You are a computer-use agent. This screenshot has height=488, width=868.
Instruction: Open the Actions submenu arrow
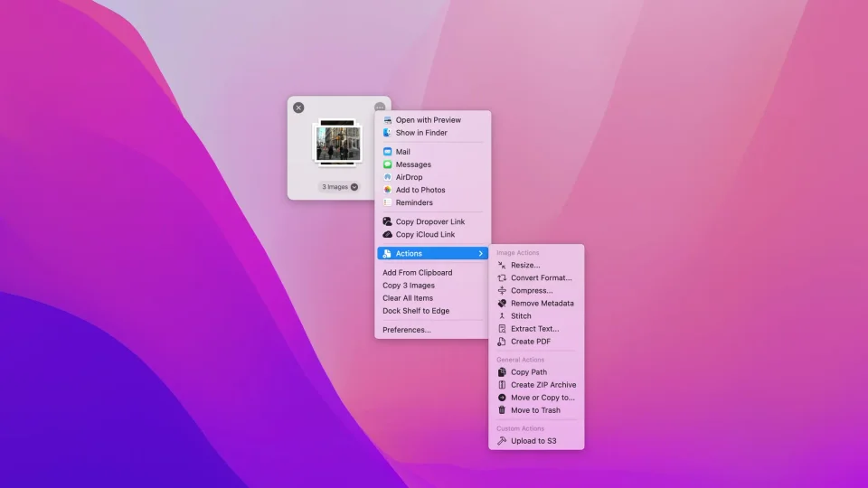coord(480,253)
